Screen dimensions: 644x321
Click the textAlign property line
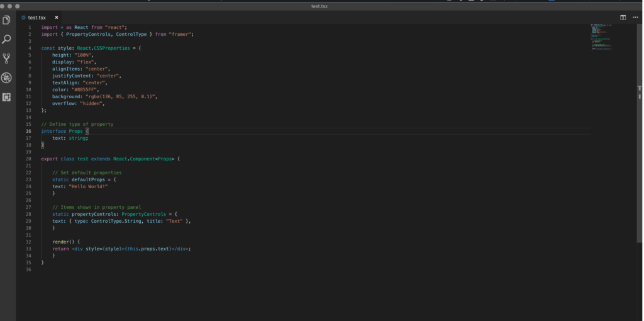tap(80, 82)
